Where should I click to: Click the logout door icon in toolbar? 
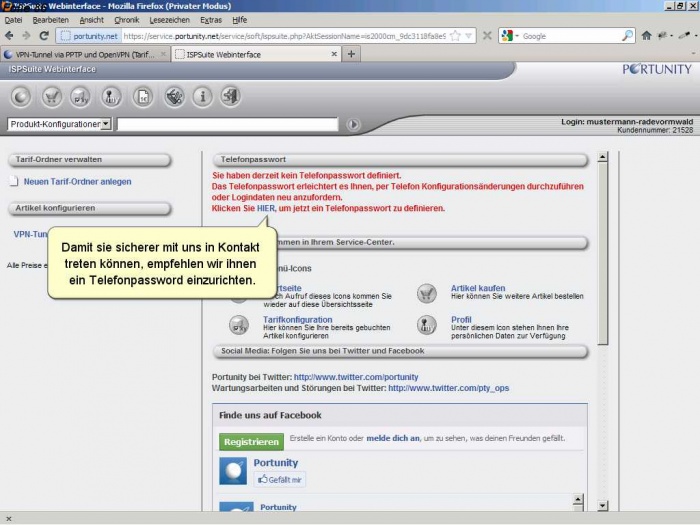click(x=231, y=96)
